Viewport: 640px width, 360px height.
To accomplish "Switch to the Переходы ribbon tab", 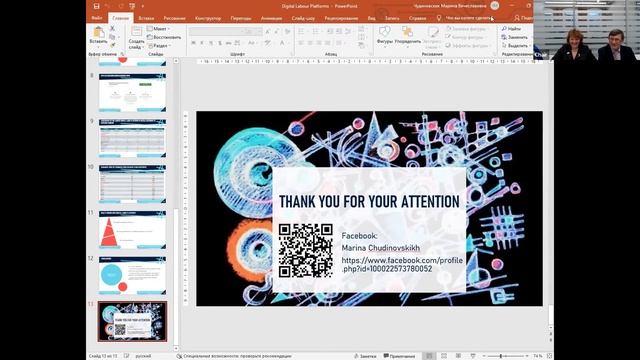I will click(x=241, y=18).
